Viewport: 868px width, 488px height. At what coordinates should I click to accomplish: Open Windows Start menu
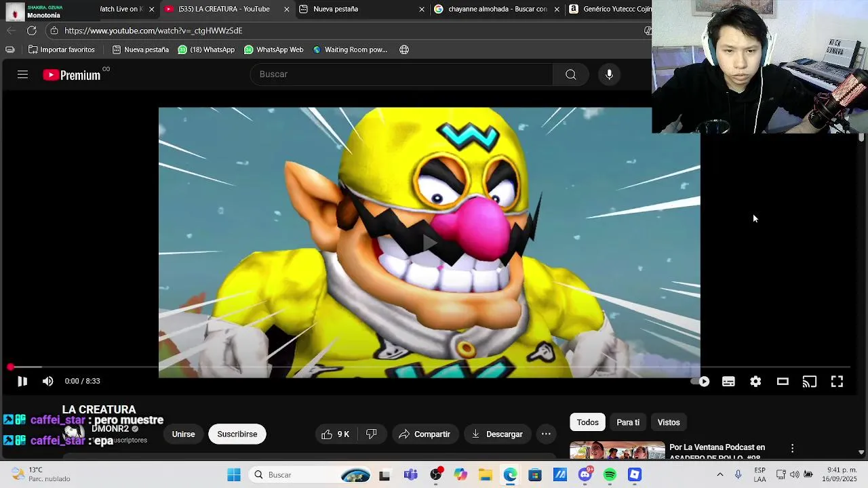pyautogui.click(x=234, y=475)
